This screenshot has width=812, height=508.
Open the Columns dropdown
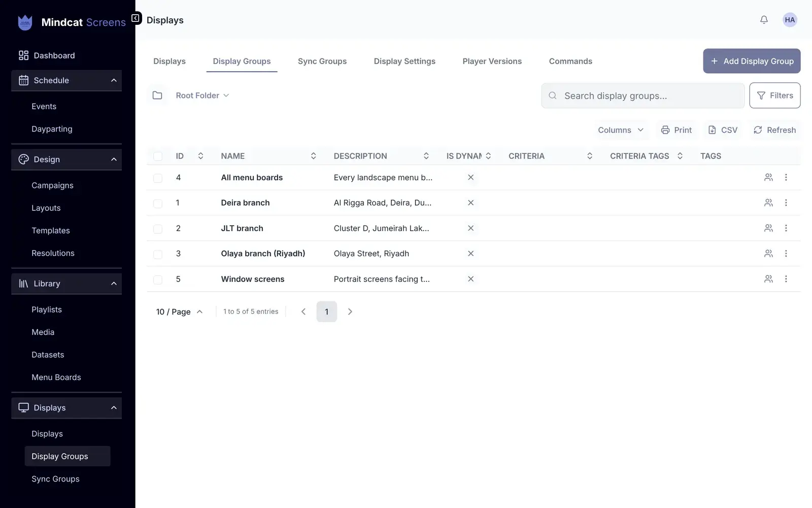621,130
